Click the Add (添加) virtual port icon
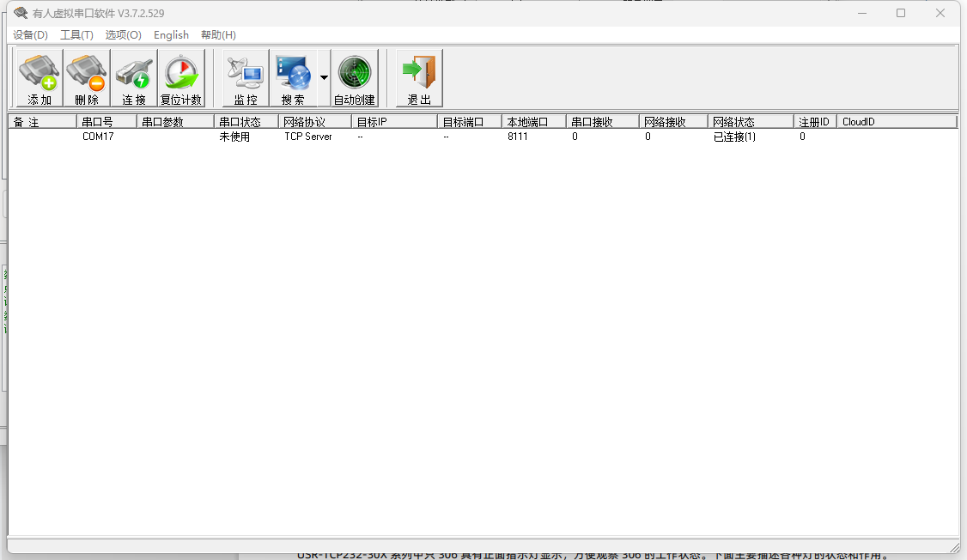 click(x=40, y=78)
